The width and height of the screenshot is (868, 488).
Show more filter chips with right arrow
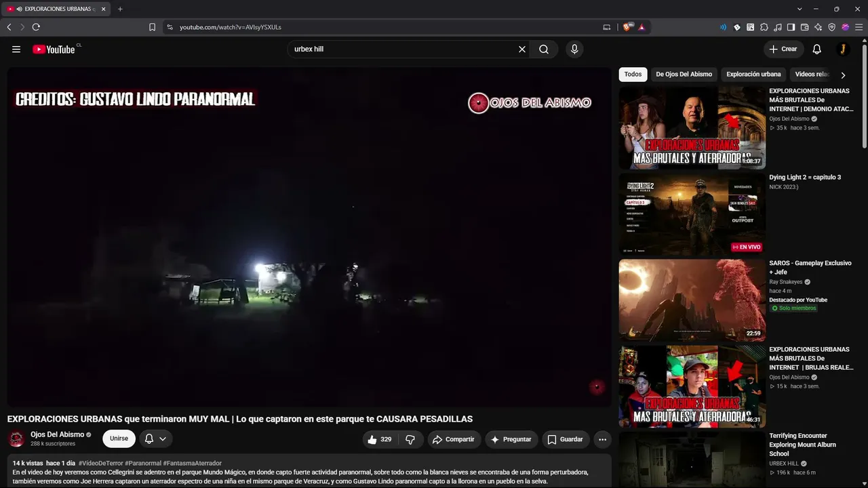pyautogui.click(x=843, y=75)
